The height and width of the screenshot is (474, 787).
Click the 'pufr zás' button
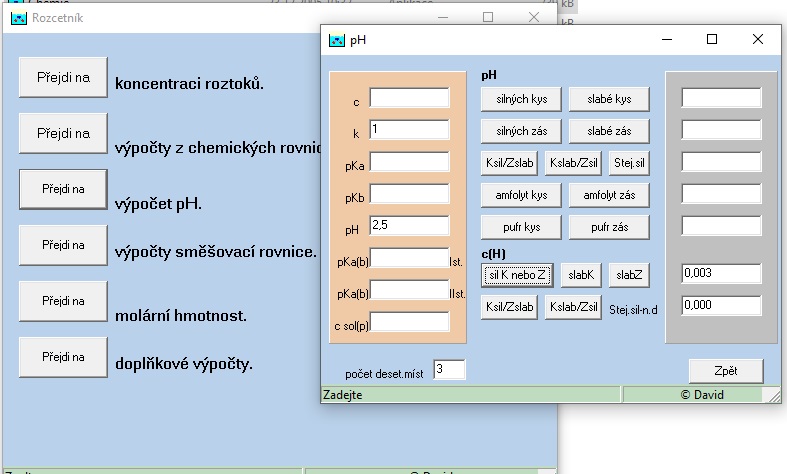609,227
